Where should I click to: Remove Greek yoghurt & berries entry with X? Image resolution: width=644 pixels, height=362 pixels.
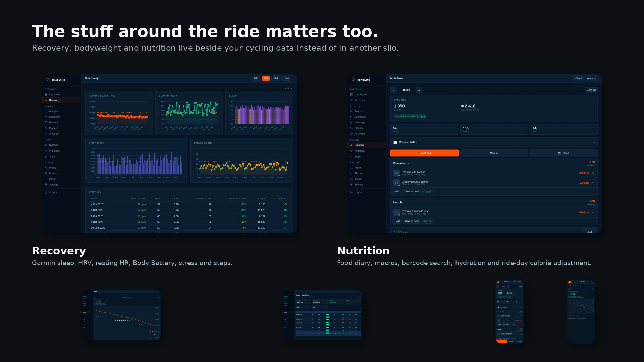[593, 183]
